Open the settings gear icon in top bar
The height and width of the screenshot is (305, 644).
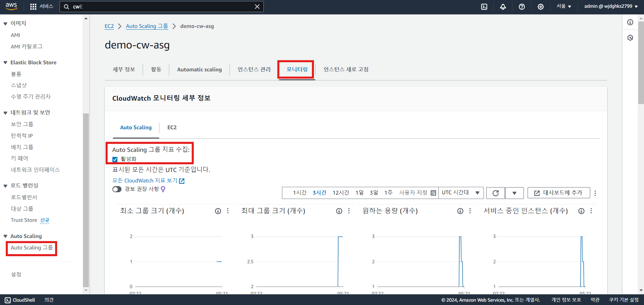click(541, 6)
